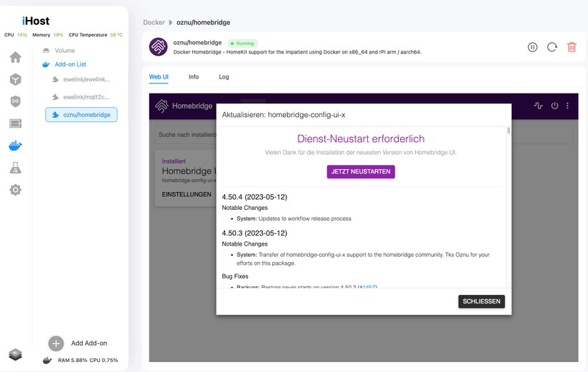Viewport: 588px width, 372px height.
Task: Open the Home section in the sidebar
Action: pyautogui.click(x=15, y=57)
